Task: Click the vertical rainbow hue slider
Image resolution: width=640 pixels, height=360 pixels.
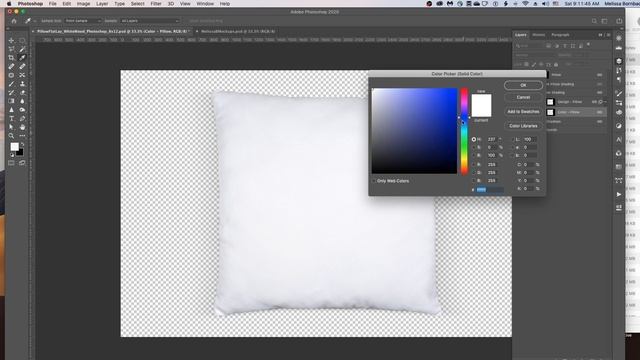Action: pos(464,131)
